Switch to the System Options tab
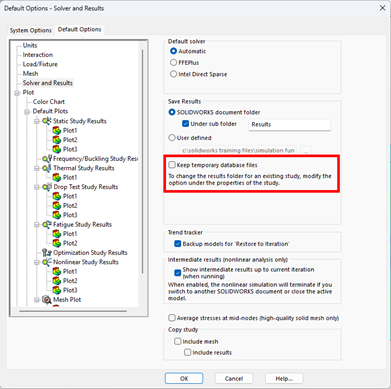 tap(31, 30)
